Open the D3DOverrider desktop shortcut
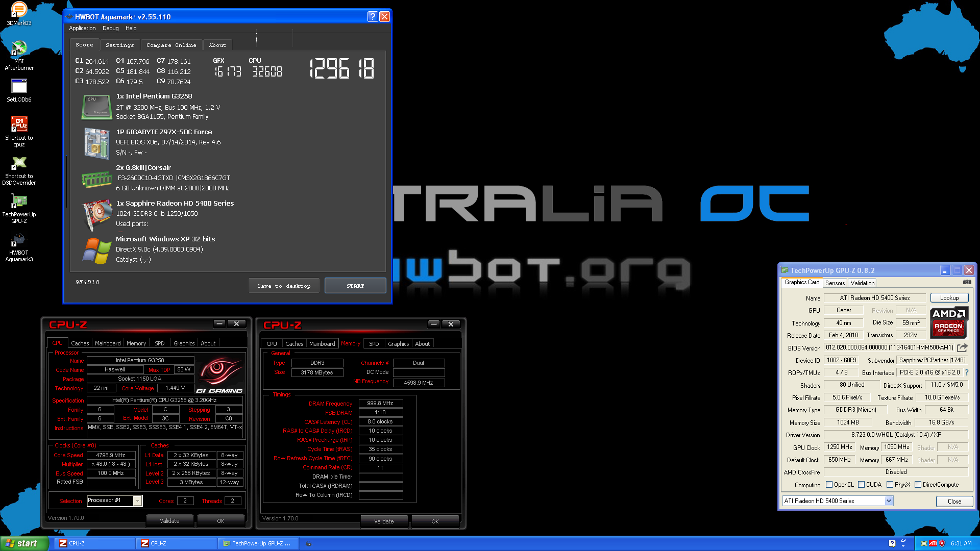This screenshot has height=551, width=980. [19, 170]
